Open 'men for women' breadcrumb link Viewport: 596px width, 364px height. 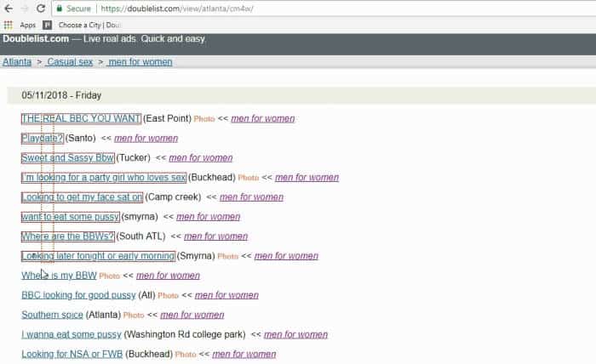tap(140, 62)
